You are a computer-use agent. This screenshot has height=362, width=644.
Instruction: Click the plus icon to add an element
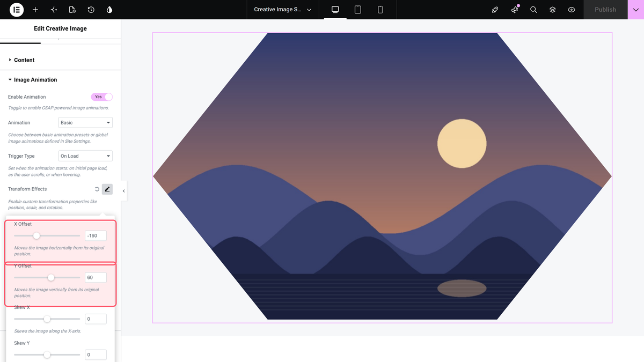coord(35,10)
